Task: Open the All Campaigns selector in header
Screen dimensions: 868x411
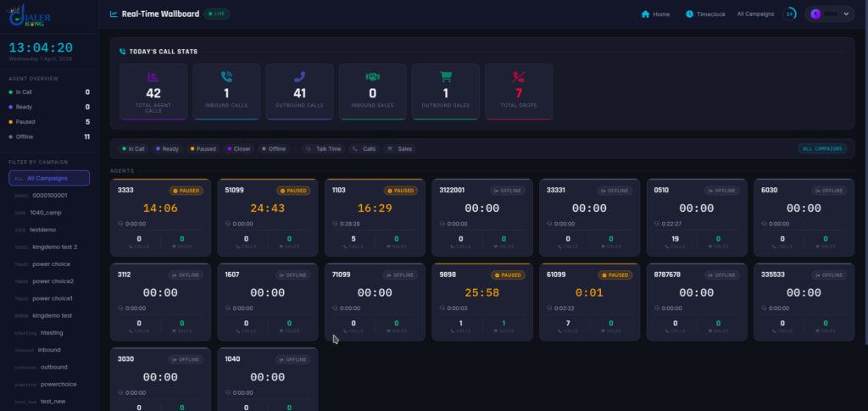Action: (x=755, y=14)
